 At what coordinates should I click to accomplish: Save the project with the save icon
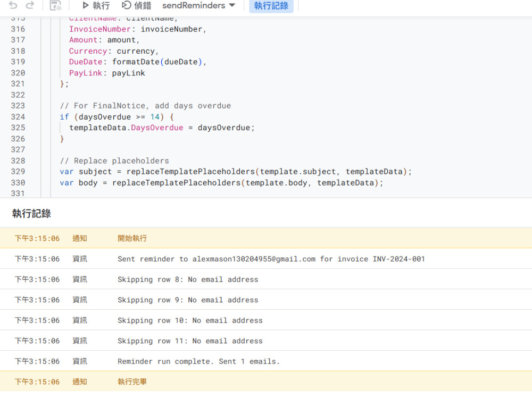(x=55, y=5)
